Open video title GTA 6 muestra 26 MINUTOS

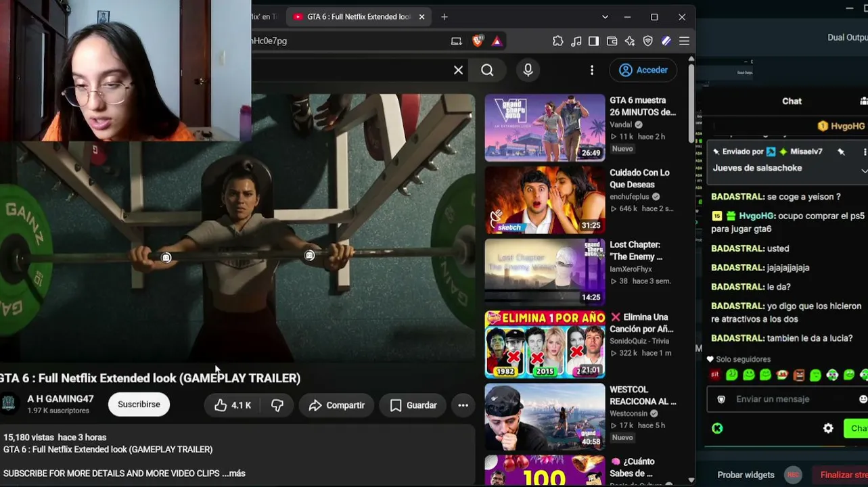[x=643, y=106]
